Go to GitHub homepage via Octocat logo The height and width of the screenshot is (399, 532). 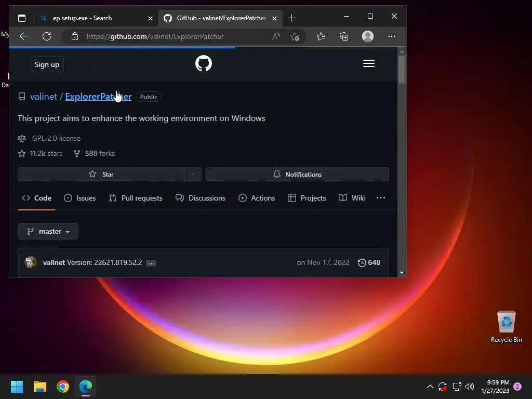pos(204,63)
